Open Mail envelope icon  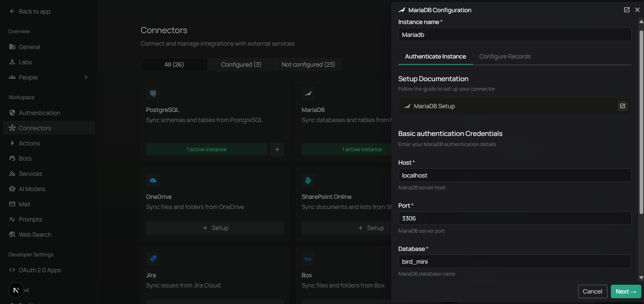pyautogui.click(x=12, y=204)
